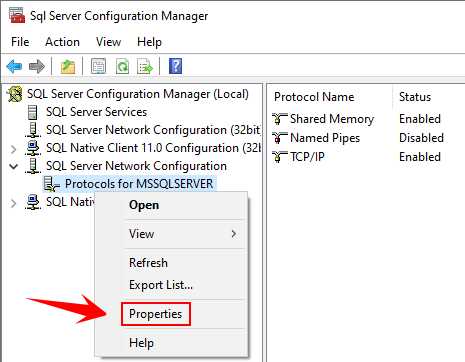Image resolution: width=465 pixels, height=362 pixels.
Task: Select SQL Server Configuration Manager (Local) root
Action: 138,94
